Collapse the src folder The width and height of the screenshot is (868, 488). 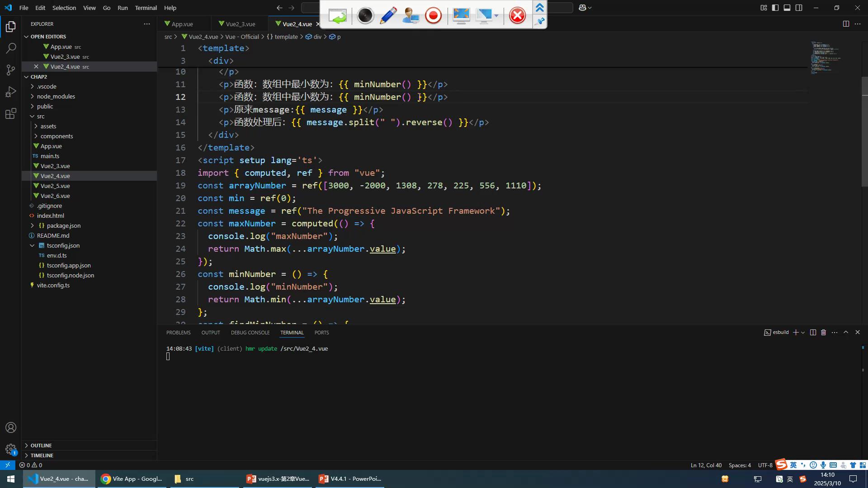(41, 116)
